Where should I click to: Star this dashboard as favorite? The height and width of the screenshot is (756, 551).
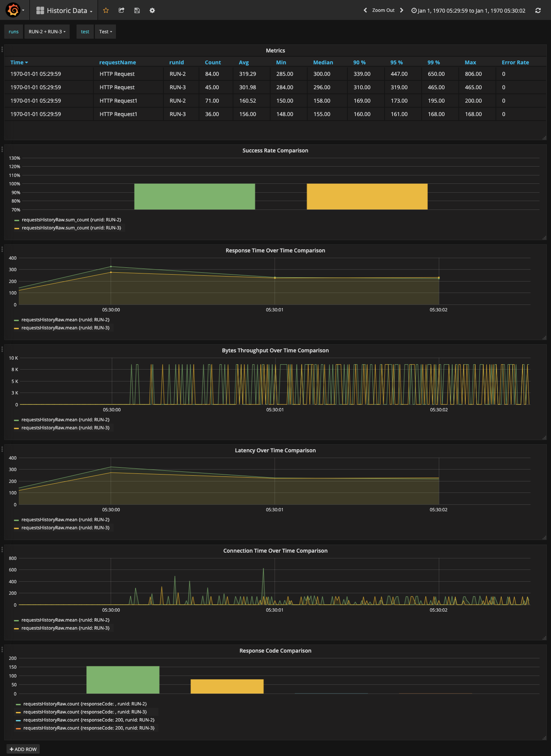tap(106, 10)
